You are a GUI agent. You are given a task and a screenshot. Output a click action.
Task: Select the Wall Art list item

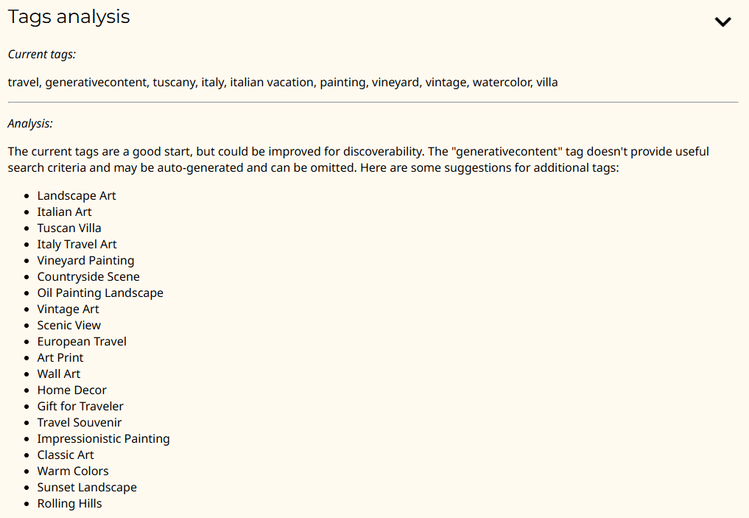[x=59, y=374]
